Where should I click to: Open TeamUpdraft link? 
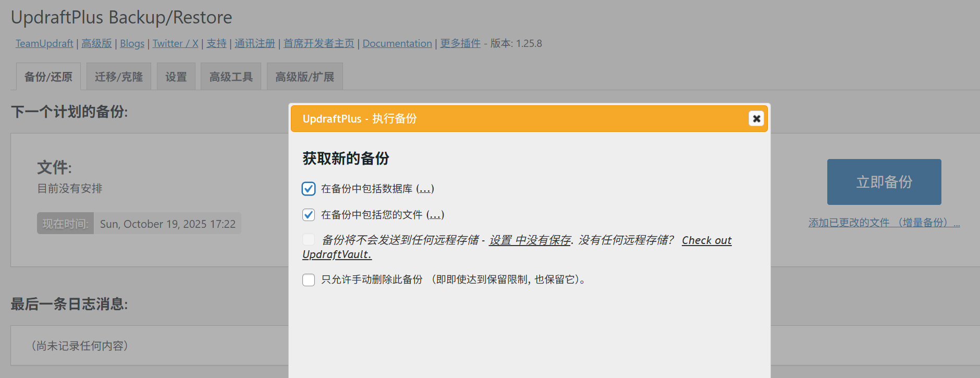pyautogui.click(x=44, y=43)
